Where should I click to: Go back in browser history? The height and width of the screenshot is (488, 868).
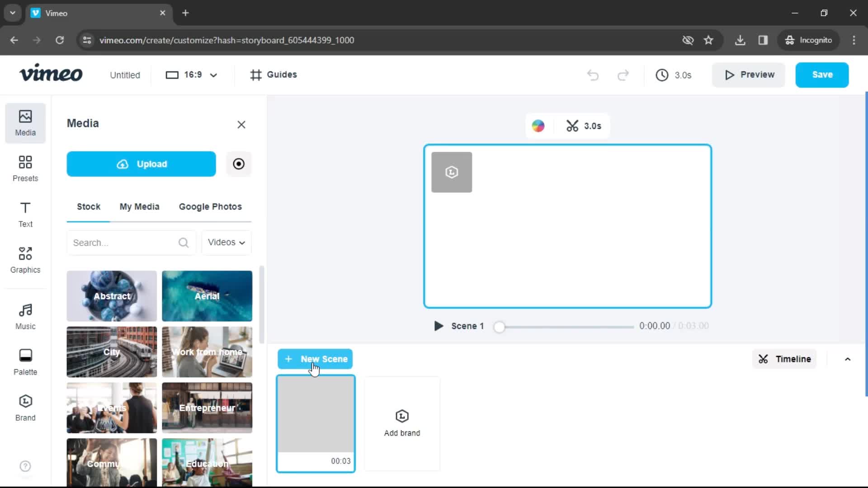(14, 40)
